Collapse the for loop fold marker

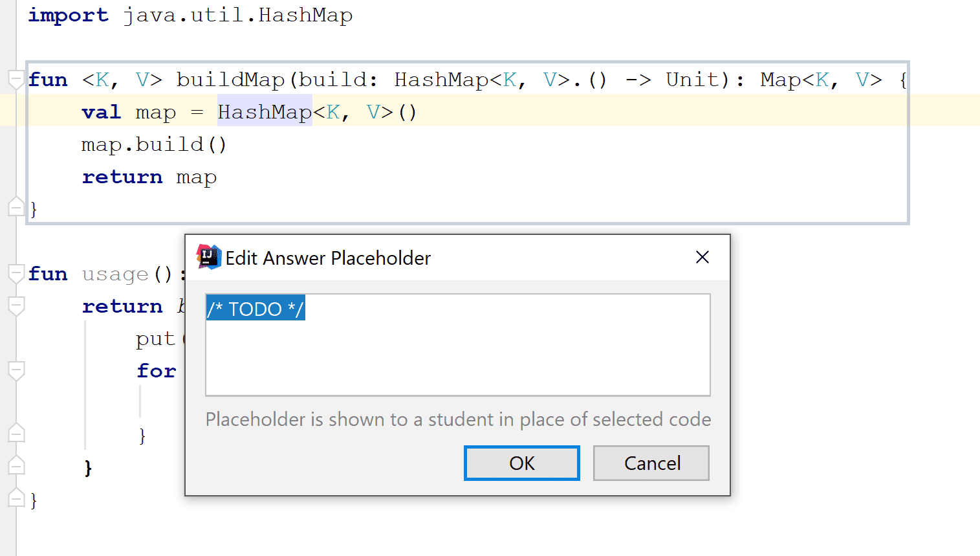(x=16, y=370)
